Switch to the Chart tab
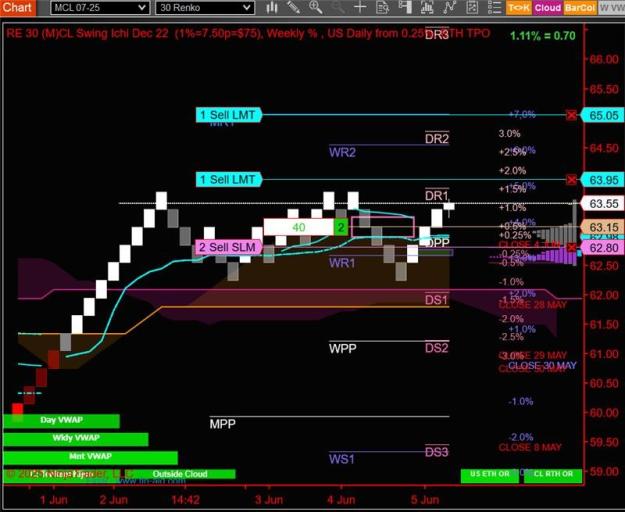This screenshot has height=512, width=625. click(x=17, y=7)
